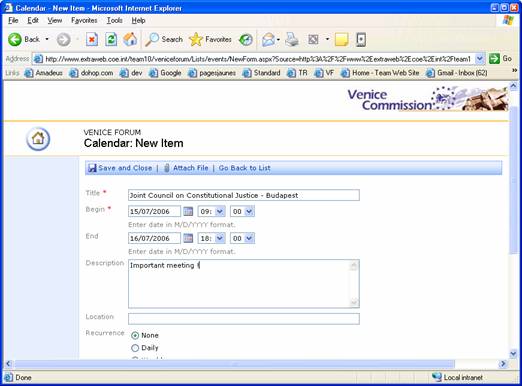The width and height of the screenshot is (522, 386).
Task: Click Save and Close link
Action: click(125, 168)
